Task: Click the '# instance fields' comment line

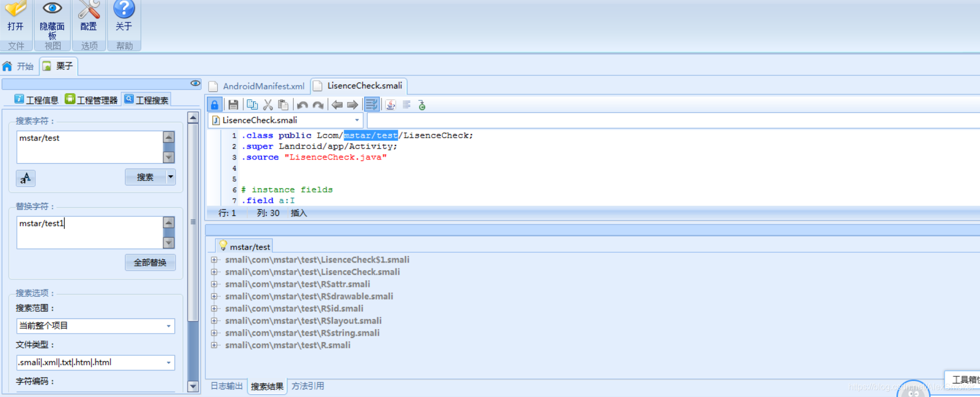Action: [x=287, y=190]
